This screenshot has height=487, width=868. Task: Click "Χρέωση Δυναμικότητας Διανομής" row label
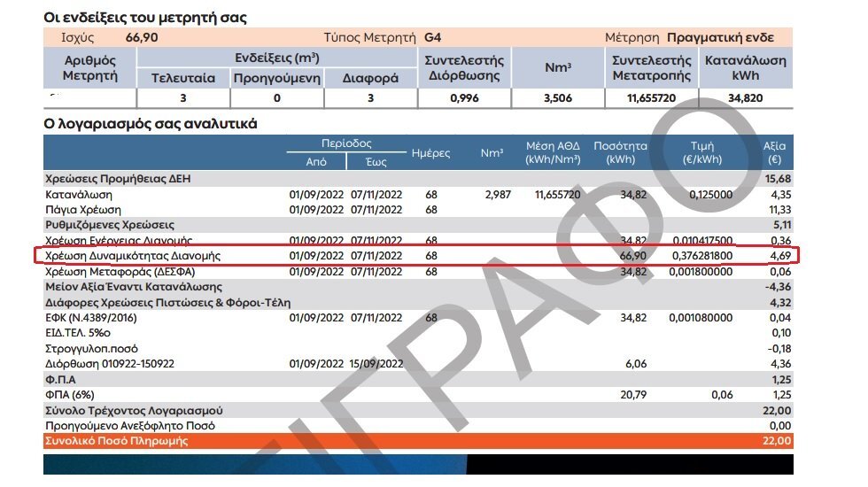133,256
